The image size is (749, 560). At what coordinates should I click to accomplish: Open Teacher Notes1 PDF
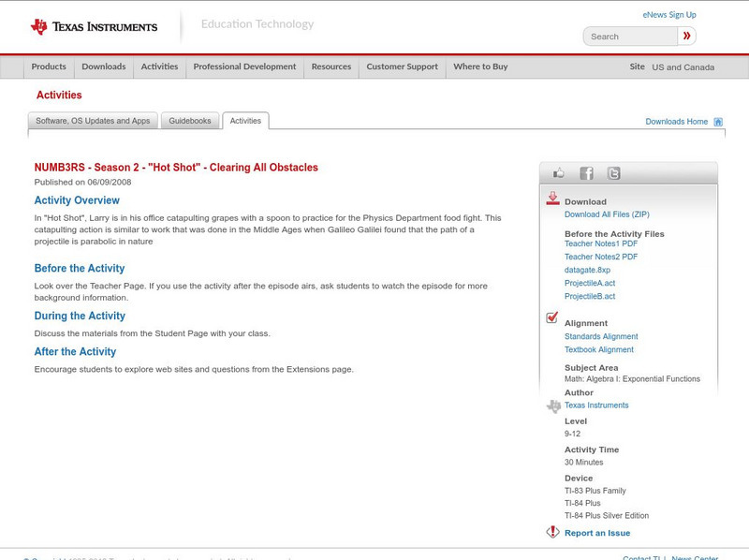[x=601, y=243]
